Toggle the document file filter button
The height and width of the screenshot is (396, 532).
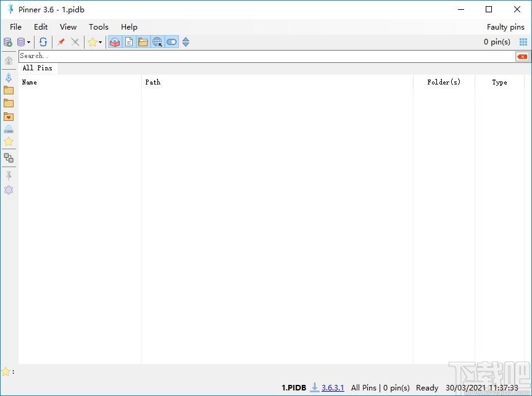(129, 42)
